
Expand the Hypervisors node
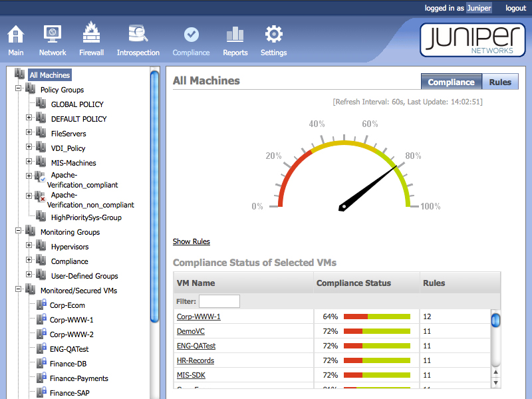tap(29, 245)
